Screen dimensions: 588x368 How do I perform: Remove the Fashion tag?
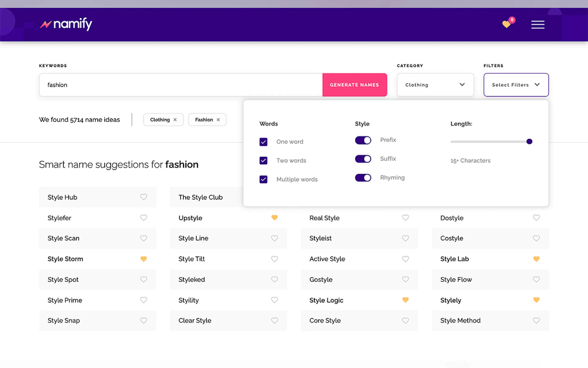pyautogui.click(x=218, y=120)
